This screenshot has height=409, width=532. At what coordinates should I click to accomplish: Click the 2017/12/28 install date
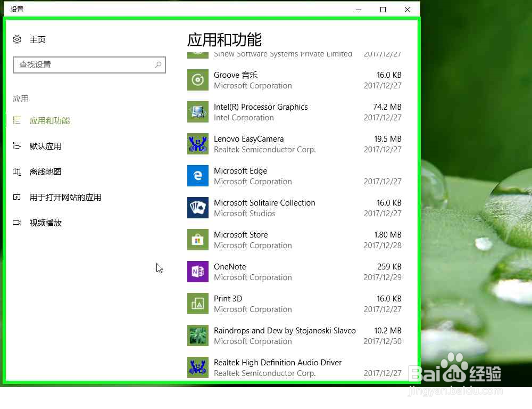point(383,246)
